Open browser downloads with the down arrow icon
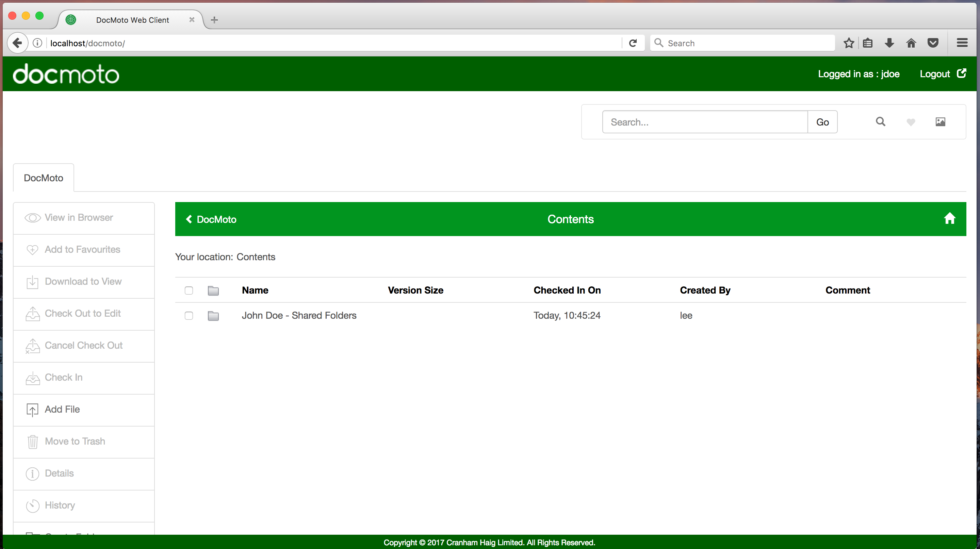This screenshot has width=980, height=549. 889,43
